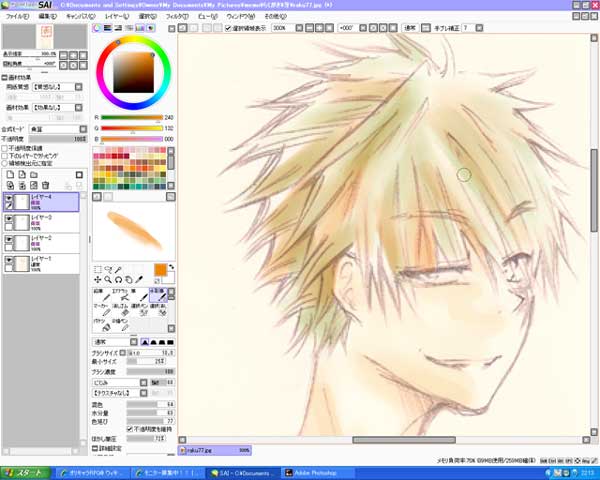Create a new normal layer
600x480 pixels.
(10, 175)
